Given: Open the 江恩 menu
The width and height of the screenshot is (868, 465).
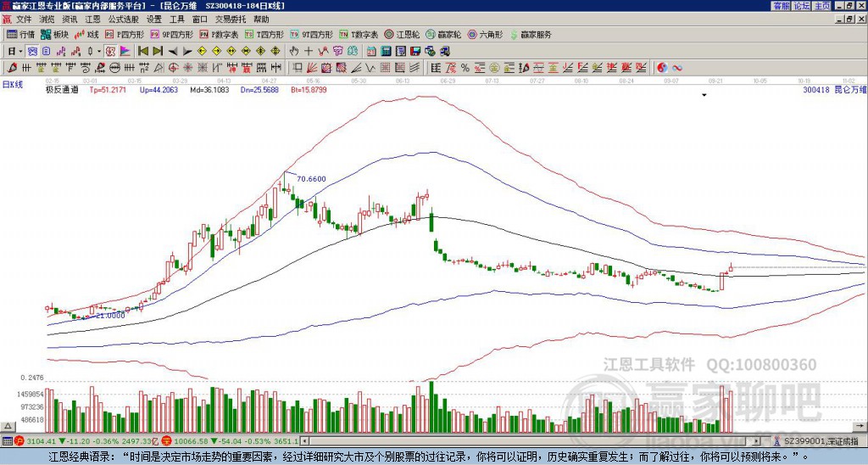Looking at the screenshot, I should [x=92, y=20].
